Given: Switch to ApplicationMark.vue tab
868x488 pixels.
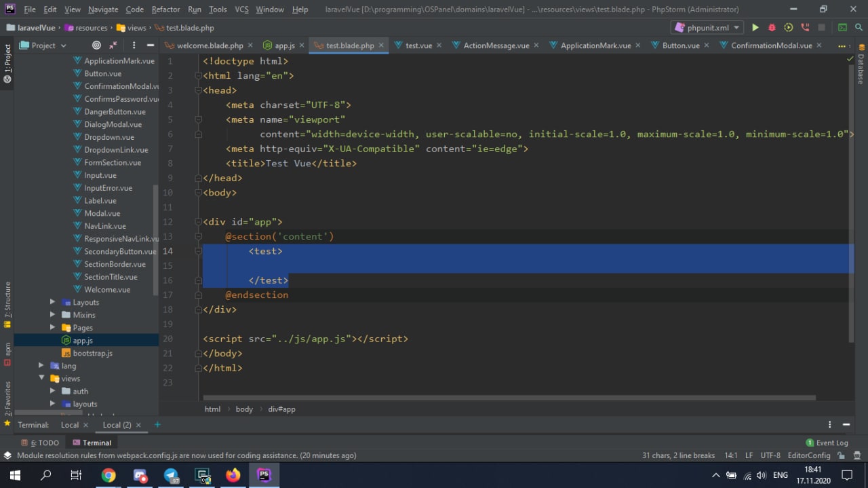Looking at the screenshot, I should click(595, 45).
